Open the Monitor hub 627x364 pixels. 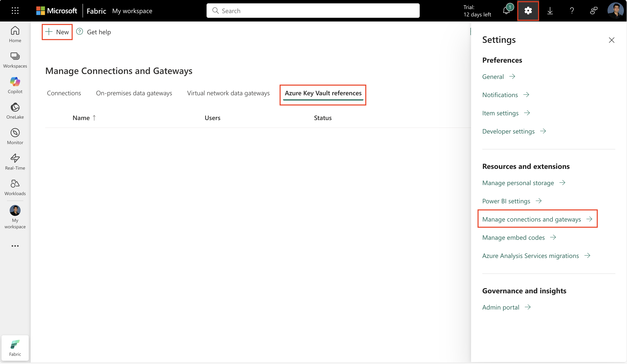[x=15, y=136]
